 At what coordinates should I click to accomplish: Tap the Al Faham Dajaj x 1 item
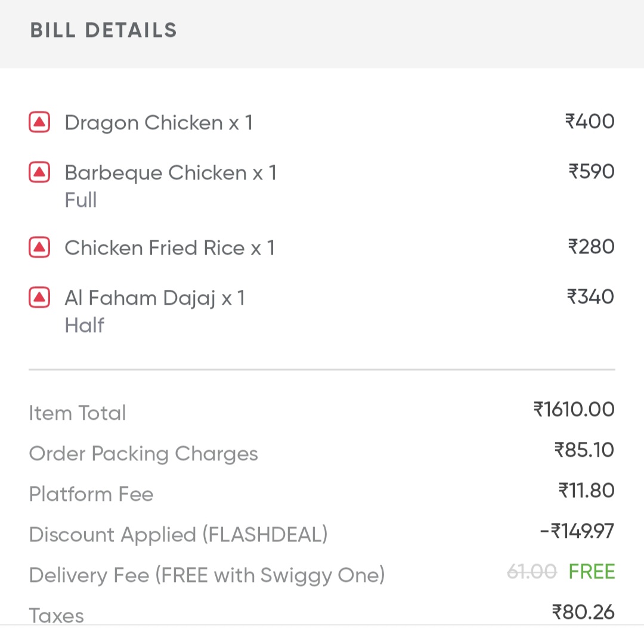pos(154,298)
